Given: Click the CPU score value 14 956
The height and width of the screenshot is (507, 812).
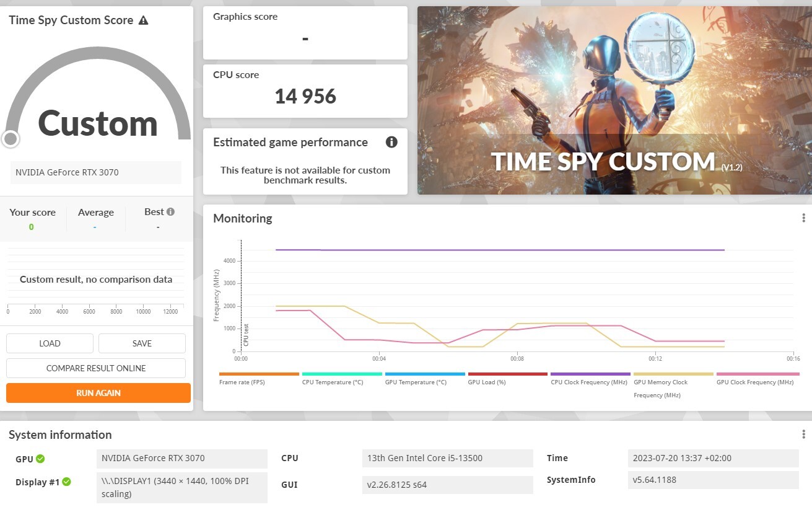Looking at the screenshot, I should coord(305,96).
